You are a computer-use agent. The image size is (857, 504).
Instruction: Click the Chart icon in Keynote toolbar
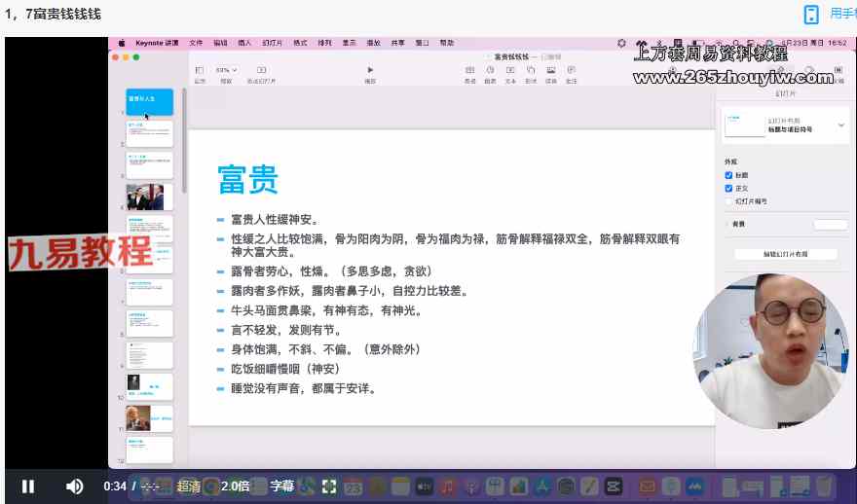(490, 71)
